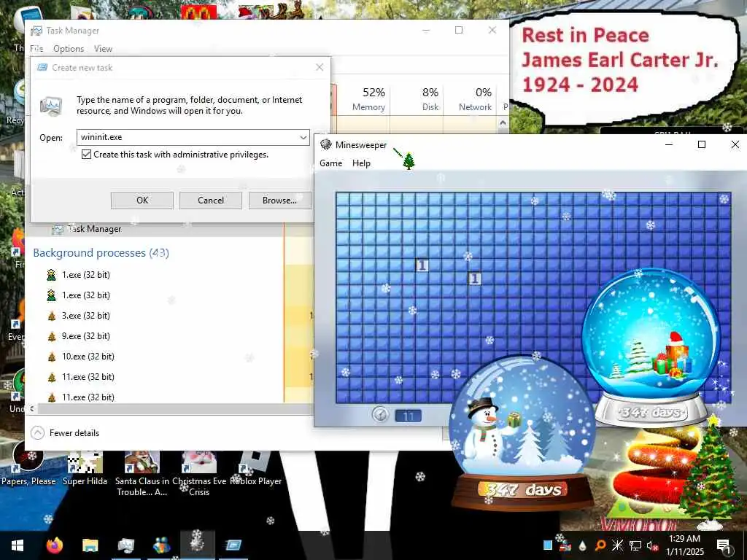Viewport: 747px width, 560px height.
Task: Open Christmas Eve Crisis desktop shortcut
Action: pos(199,473)
